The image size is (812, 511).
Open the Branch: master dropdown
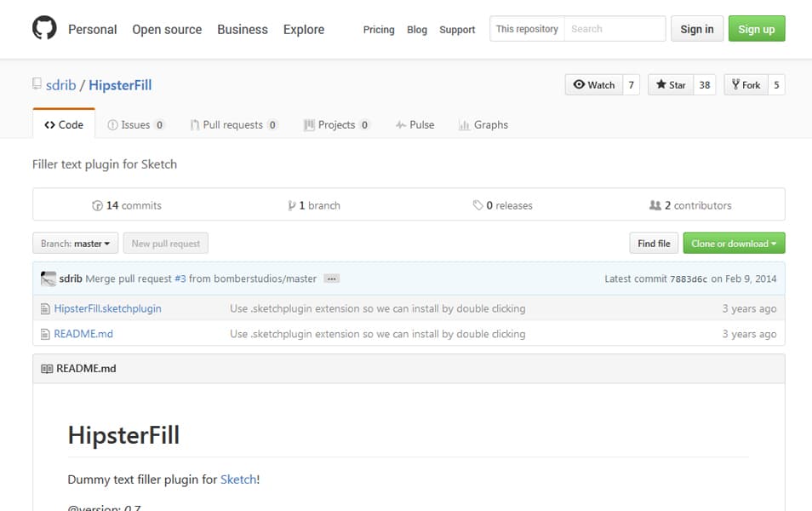click(76, 244)
